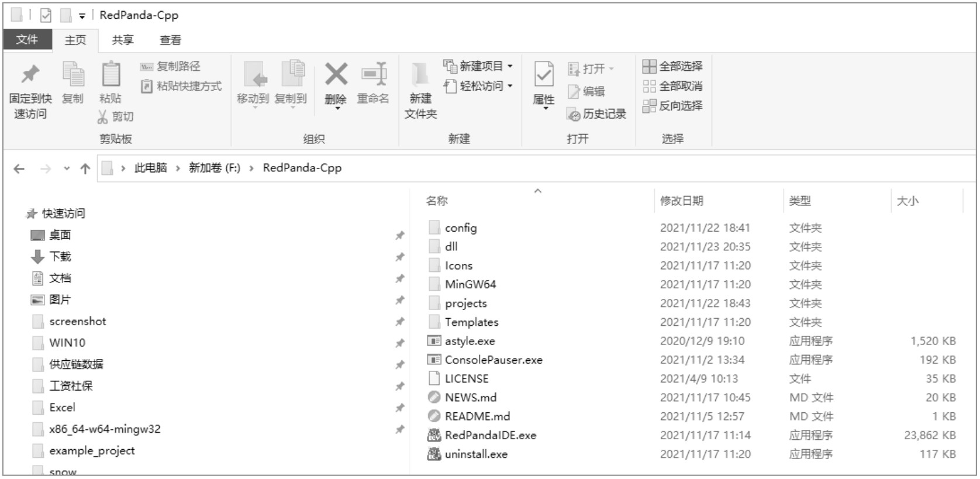
Task: Sort by the Date modified column header
Action: pyautogui.click(x=682, y=201)
